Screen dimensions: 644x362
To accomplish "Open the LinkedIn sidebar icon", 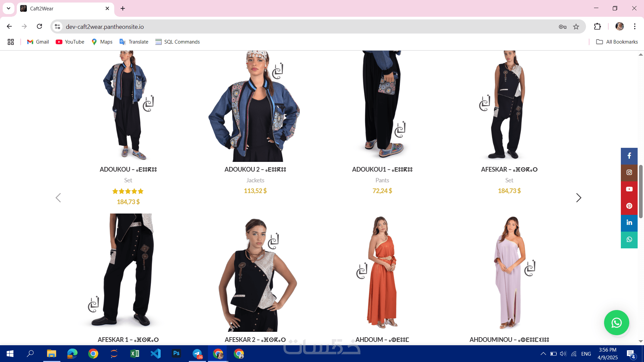I will point(629,223).
